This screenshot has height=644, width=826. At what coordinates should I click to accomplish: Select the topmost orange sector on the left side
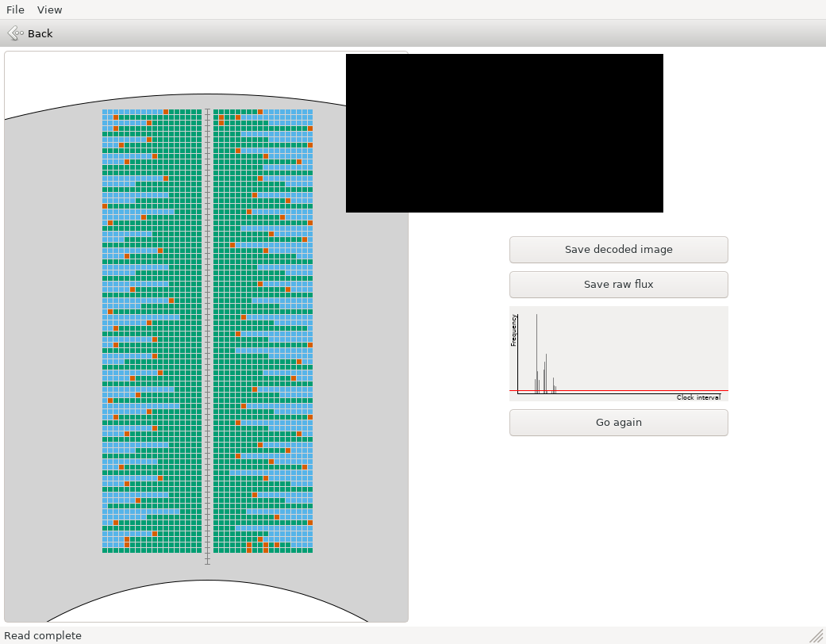click(165, 111)
